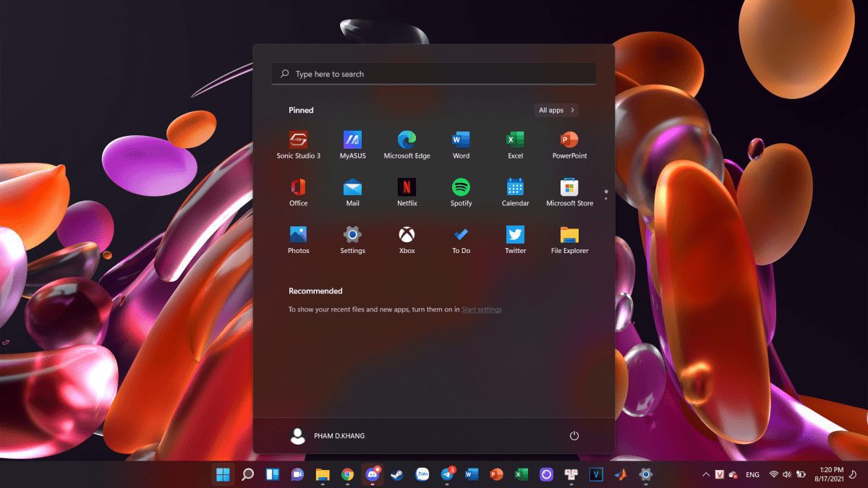Click the volume speaker tray icon
868x488 pixels.
pyautogui.click(x=787, y=474)
